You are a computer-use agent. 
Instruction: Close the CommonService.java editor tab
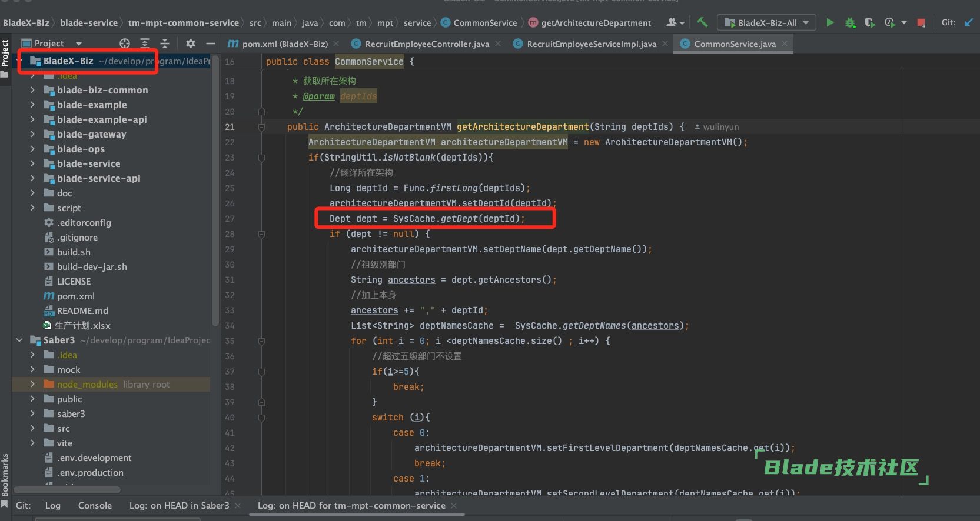pos(784,44)
